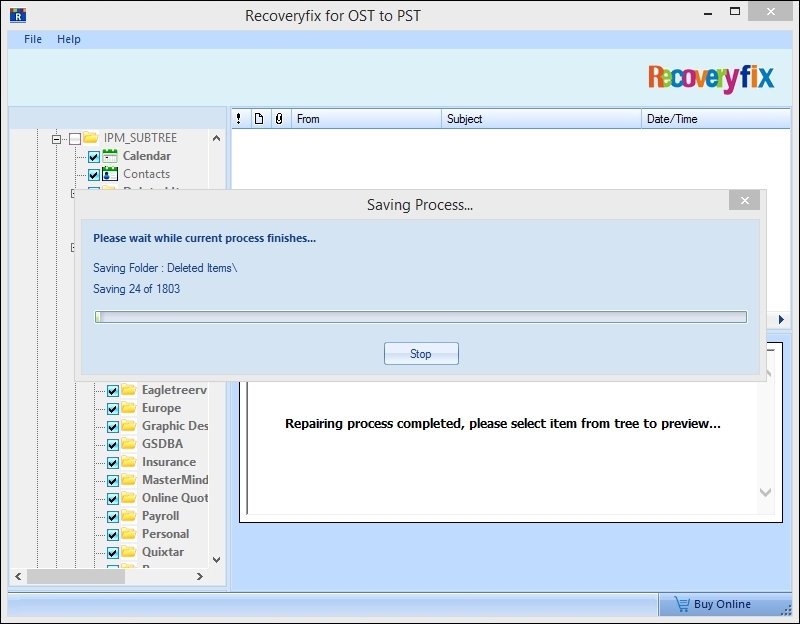Stop the saving process
Screen dimensions: 800x624
(x=421, y=354)
